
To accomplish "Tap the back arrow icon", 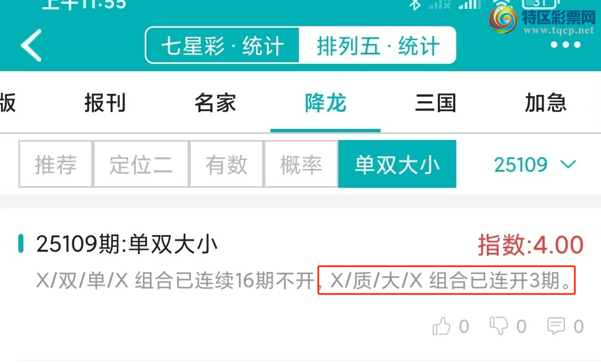I will point(31,45).
